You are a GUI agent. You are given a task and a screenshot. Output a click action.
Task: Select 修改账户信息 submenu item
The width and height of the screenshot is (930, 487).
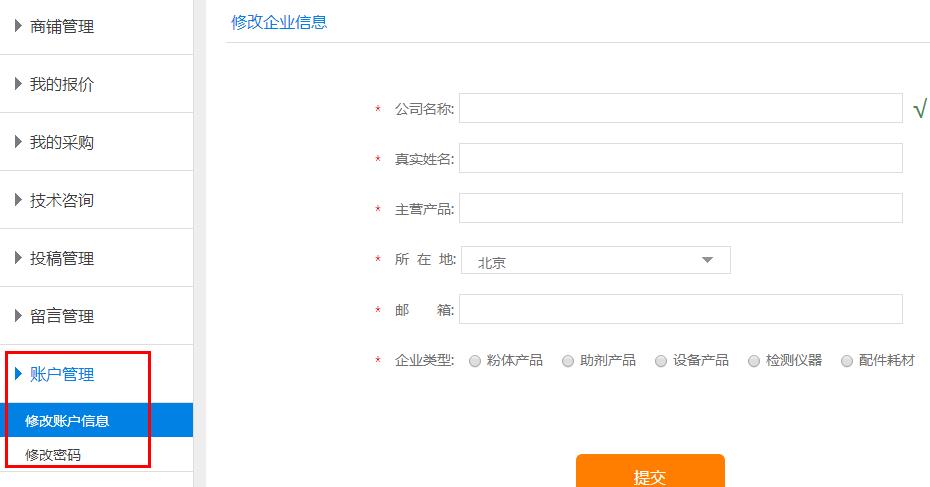pyautogui.click(x=67, y=421)
